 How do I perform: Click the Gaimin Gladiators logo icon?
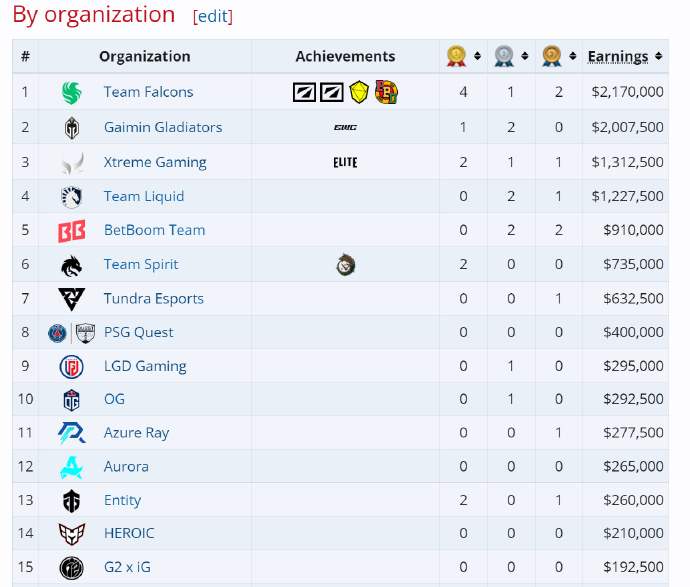coord(72,127)
